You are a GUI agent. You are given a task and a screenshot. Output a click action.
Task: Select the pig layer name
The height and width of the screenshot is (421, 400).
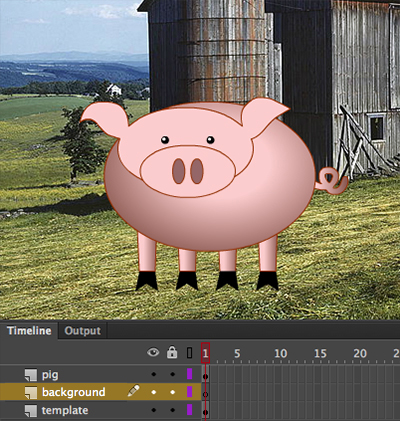pos(50,375)
